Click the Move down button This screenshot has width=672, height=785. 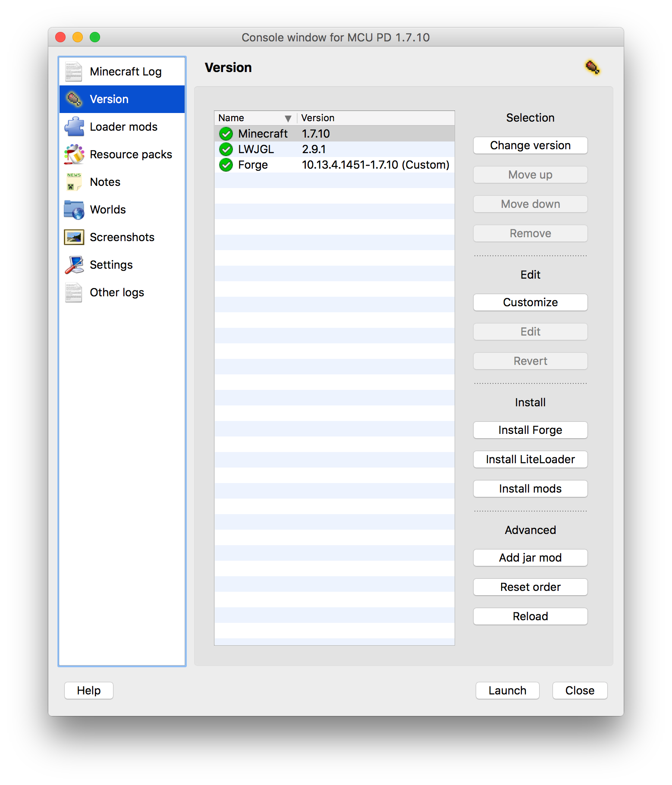pos(531,204)
